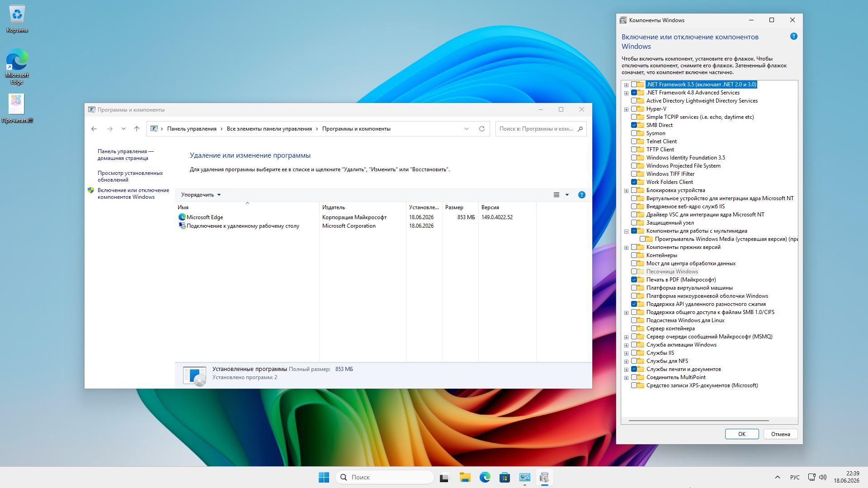Screen dimensions: 868x488
Task: Enable .NET Framework 3.5 checkbox
Action: (634, 84)
